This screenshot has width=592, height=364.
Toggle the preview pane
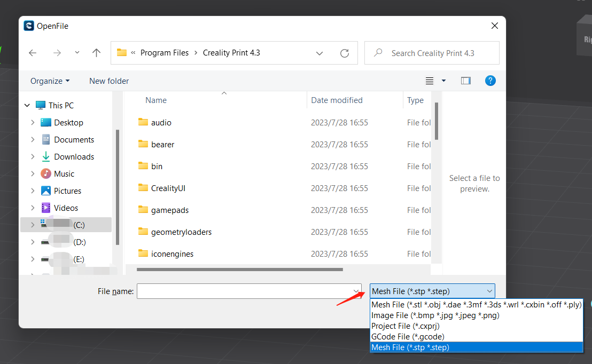click(465, 81)
